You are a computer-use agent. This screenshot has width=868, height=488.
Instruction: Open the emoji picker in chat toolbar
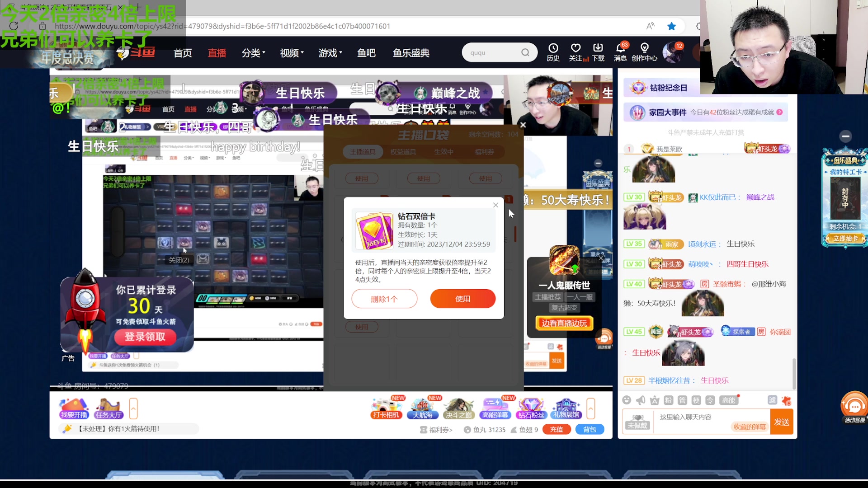(x=627, y=400)
